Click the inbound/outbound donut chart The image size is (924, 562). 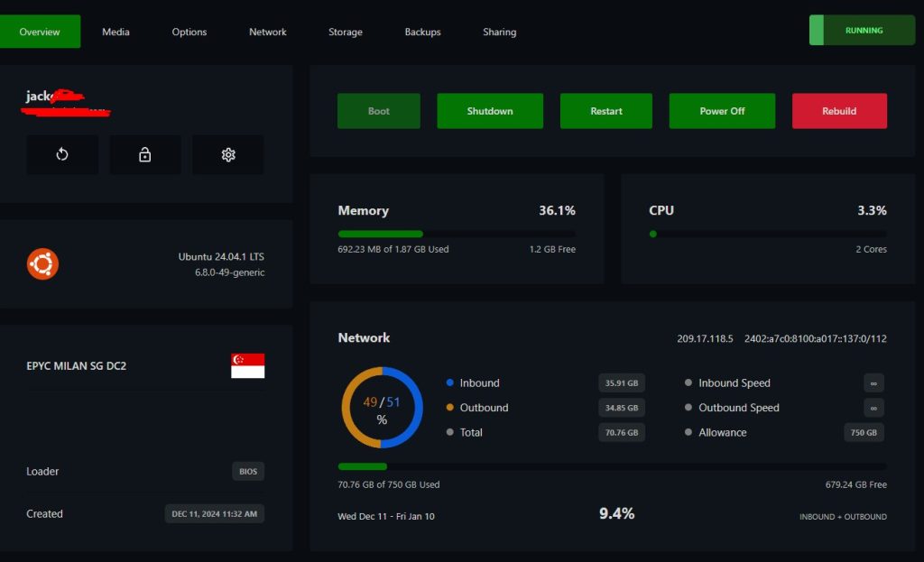[x=382, y=407]
